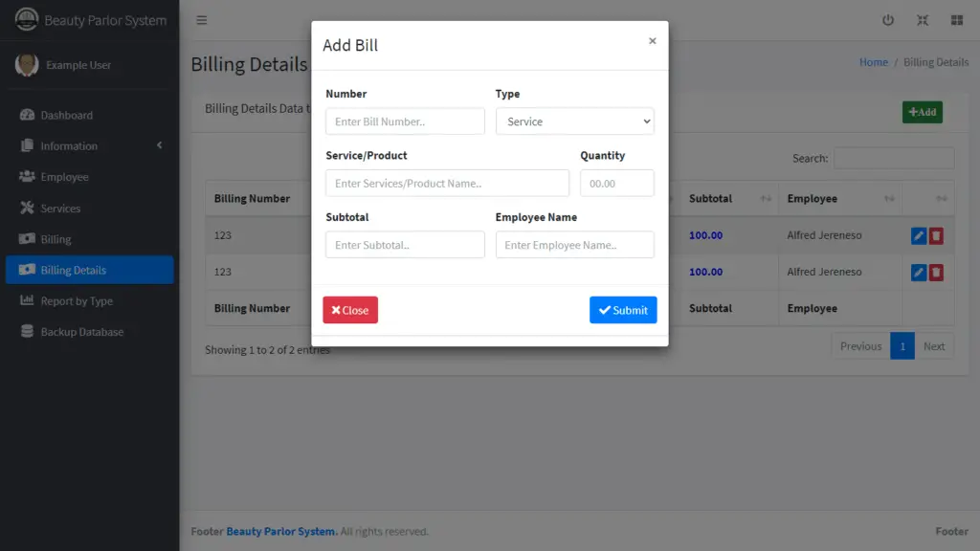Submit the Add Bill form
This screenshot has height=551, width=980.
(623, 309)
